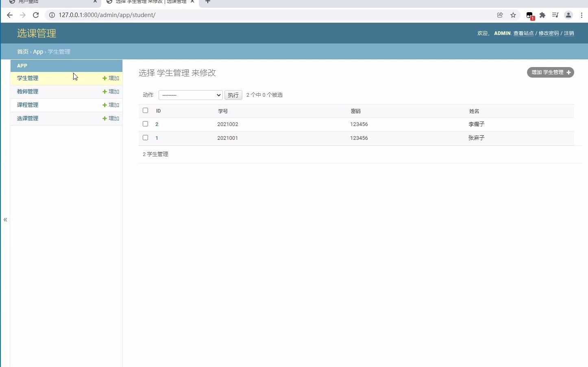Close the 选择 学生管理 tab
Image resolution: width=588 pixels, height=367 pixels.
[192, 2]
